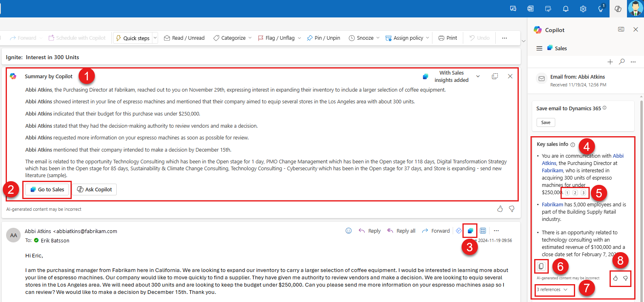Expand the Quick steps dropdown arrow
The height and width of the screenshot is (302, 644).
tap(155, 38)
